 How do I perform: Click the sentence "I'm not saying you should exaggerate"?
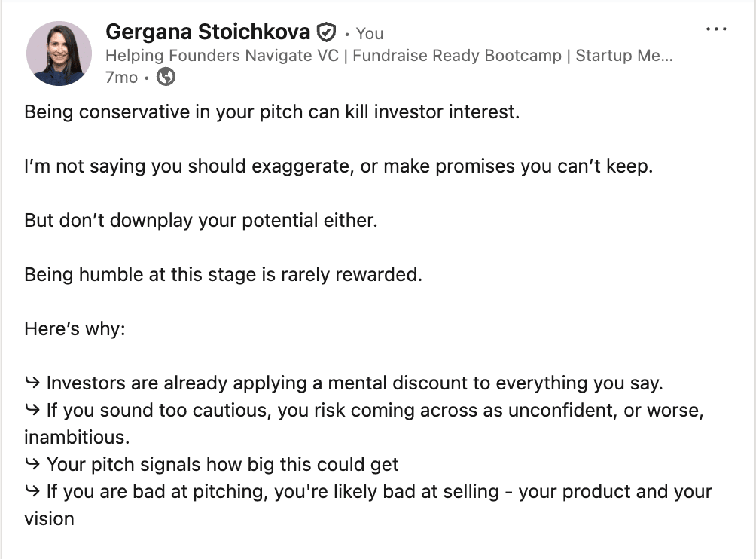(338, 166)
